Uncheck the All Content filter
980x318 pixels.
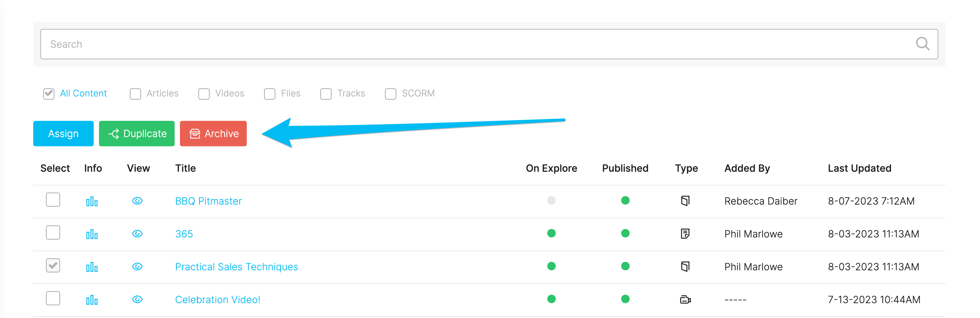point(49,94)
